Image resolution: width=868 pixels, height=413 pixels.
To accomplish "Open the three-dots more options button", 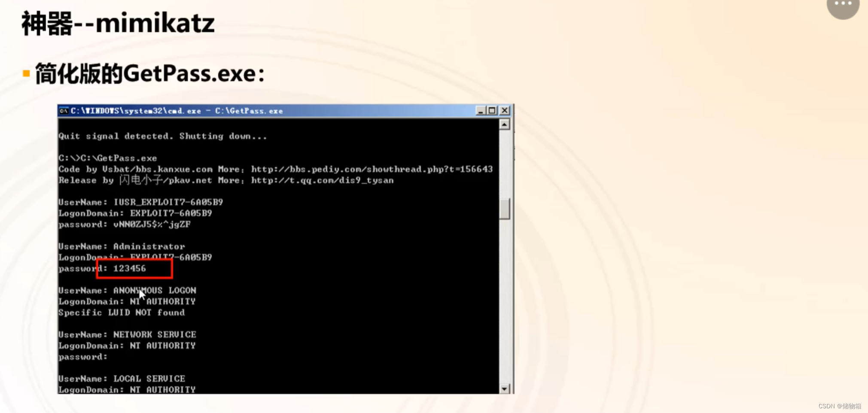I will [843, 5].
